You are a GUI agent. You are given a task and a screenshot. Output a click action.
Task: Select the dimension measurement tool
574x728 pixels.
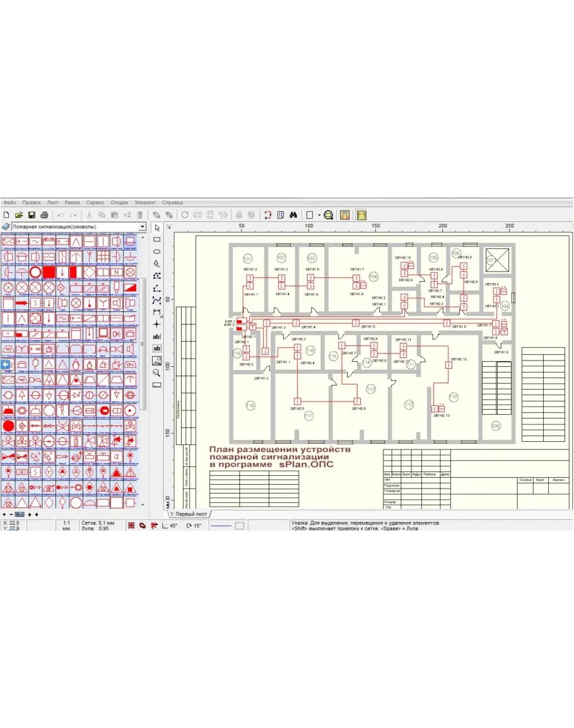[157, 312]
